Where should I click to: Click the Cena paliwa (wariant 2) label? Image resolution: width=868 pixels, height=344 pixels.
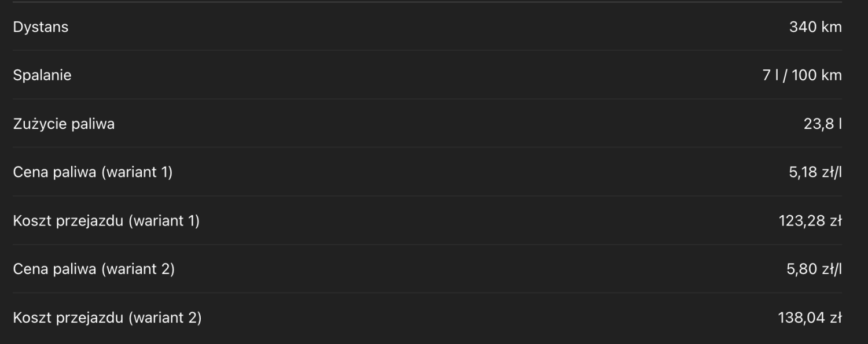point(94,269)
